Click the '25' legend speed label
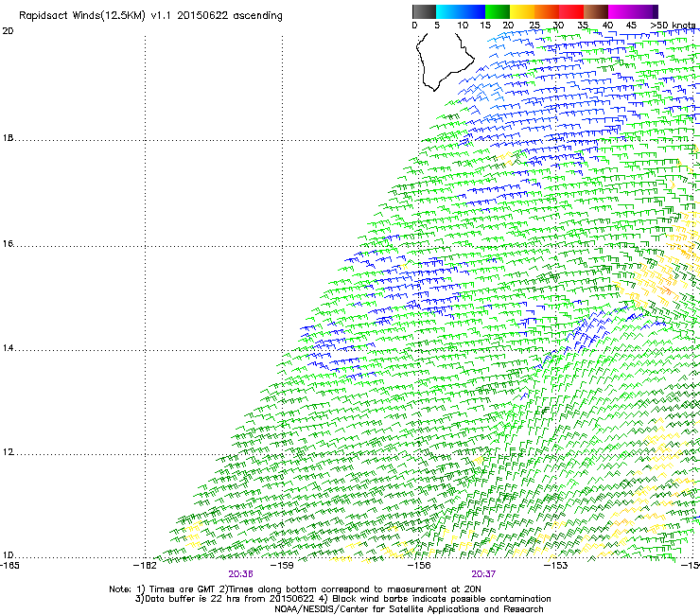The width and height of the screenshot is (700, 615). point(534,26)
